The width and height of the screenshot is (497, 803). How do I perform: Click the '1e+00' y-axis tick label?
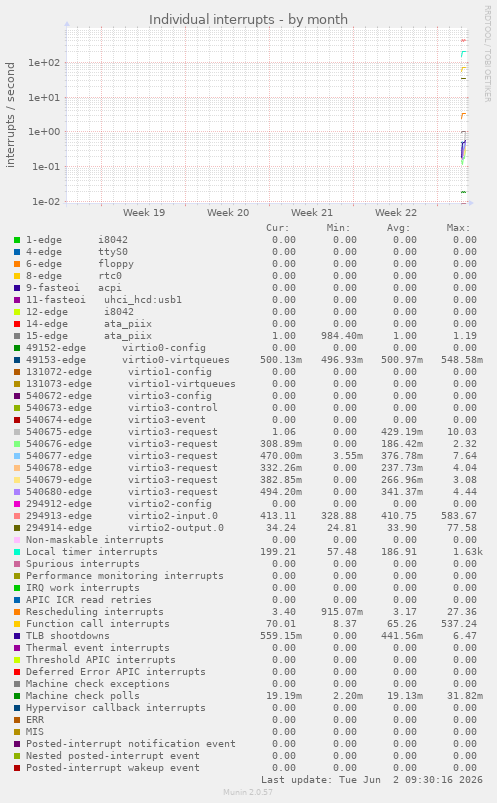(44, 132)
